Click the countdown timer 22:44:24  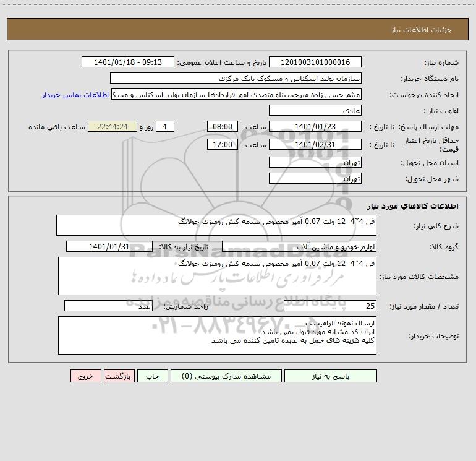(113, 126)
